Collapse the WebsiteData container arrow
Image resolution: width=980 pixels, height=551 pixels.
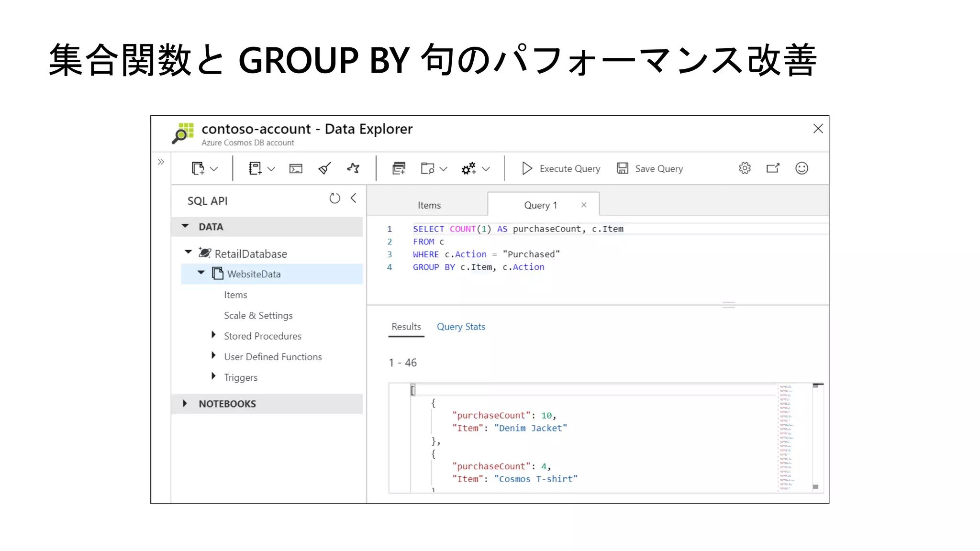click(x=201, y=273)
